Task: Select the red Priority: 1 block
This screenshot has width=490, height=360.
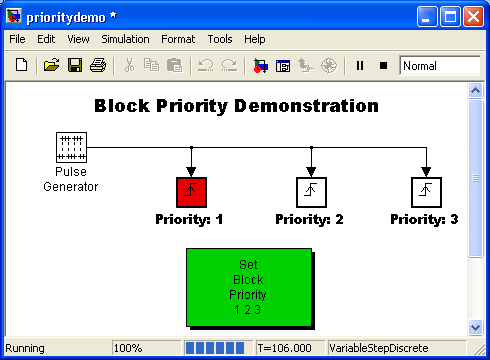Action: [191, 192]
